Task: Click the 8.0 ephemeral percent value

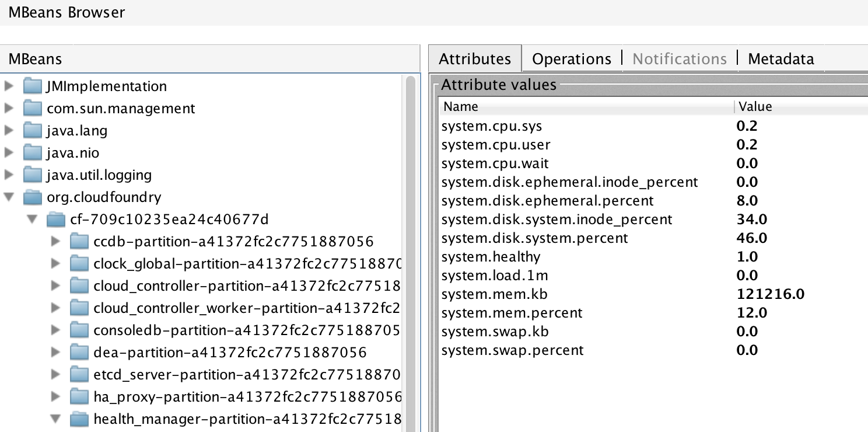Action: click(x=747, y=201)
